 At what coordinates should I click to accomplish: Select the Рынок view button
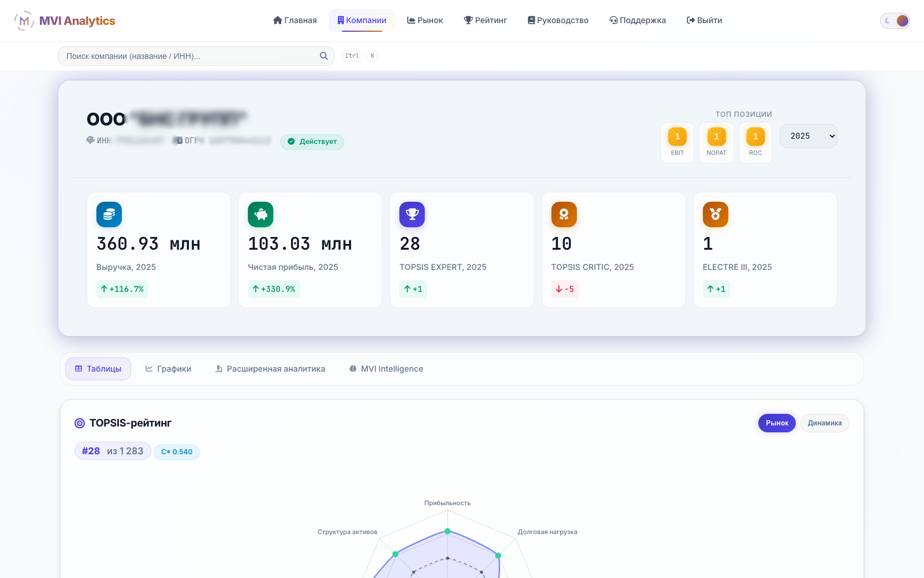click(x=777, y=423)
